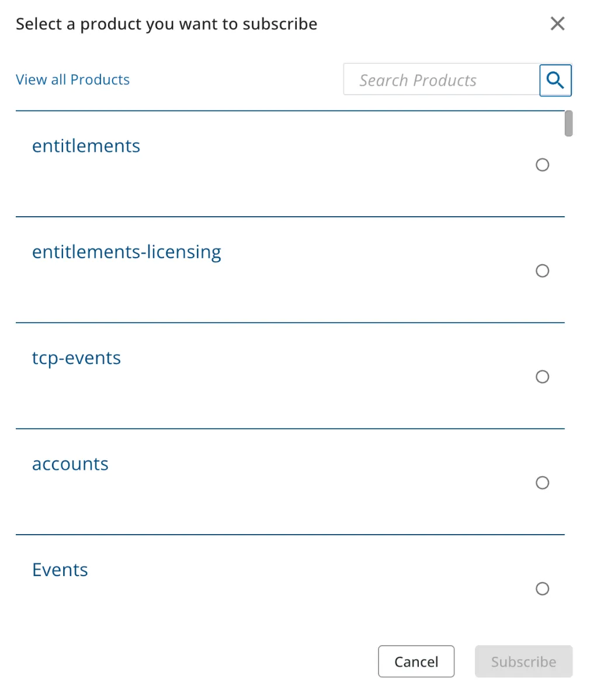
Task: Select the entitlements-licensing radio button
Action: (x=542, y=271)
